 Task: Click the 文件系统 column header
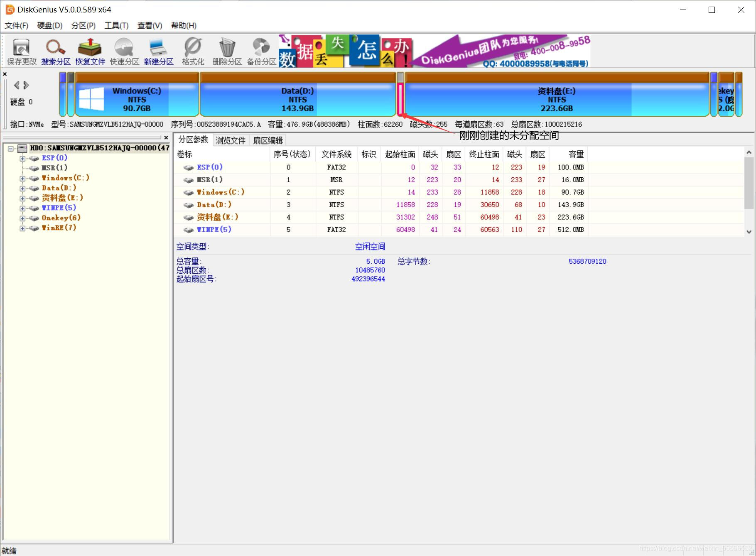click(x=336, y=154)
